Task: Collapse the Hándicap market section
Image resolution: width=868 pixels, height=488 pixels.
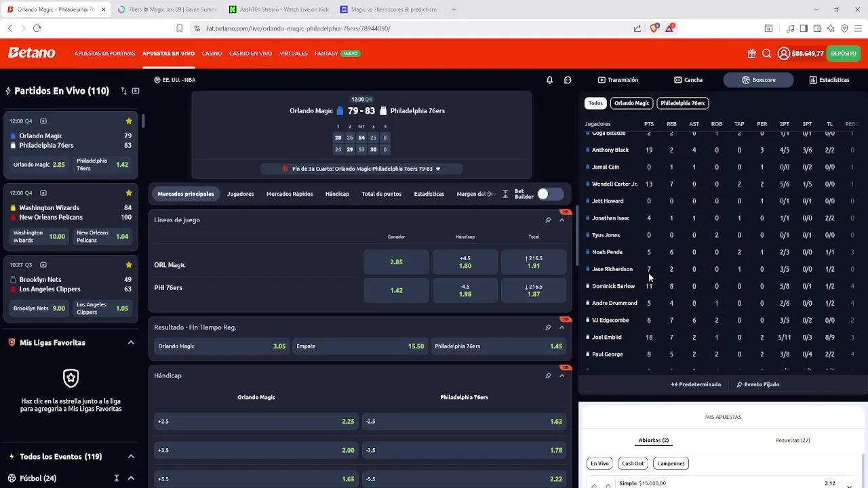Action: (561, 375)
